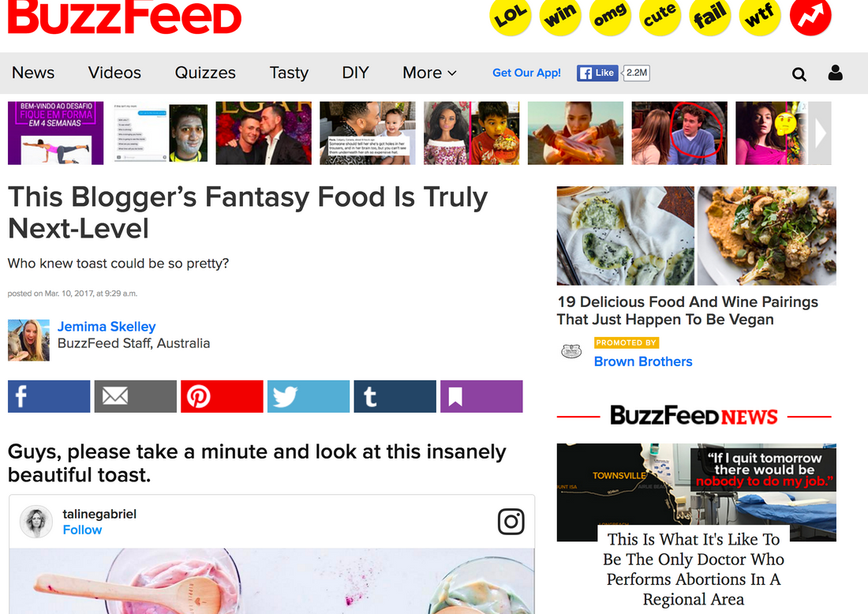Image resolution: width=868 pixels, height=614 pixels.
Task: Open the Quizzes section
Action: pyautogui.click(x=205, y=73)
